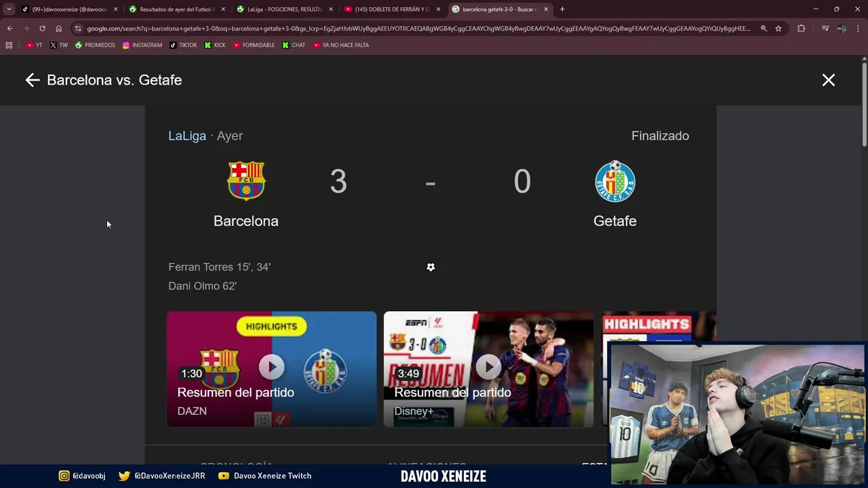Screen dimensions: 868x488
Task: Open the Chrome profile avatar
Action: [x=842, y=28]
